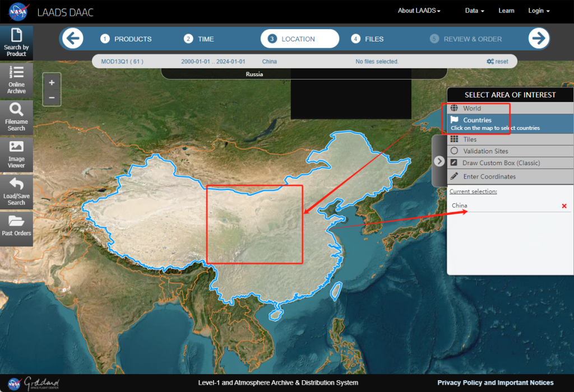Click the NASA logo in header
This screenshot has height=392, width=574.
pyautogui.click(x=18, y=12)
